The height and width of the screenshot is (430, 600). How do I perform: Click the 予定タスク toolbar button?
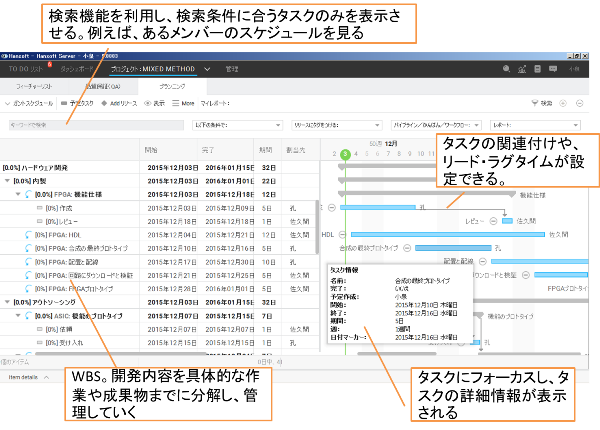click(77, 103)
